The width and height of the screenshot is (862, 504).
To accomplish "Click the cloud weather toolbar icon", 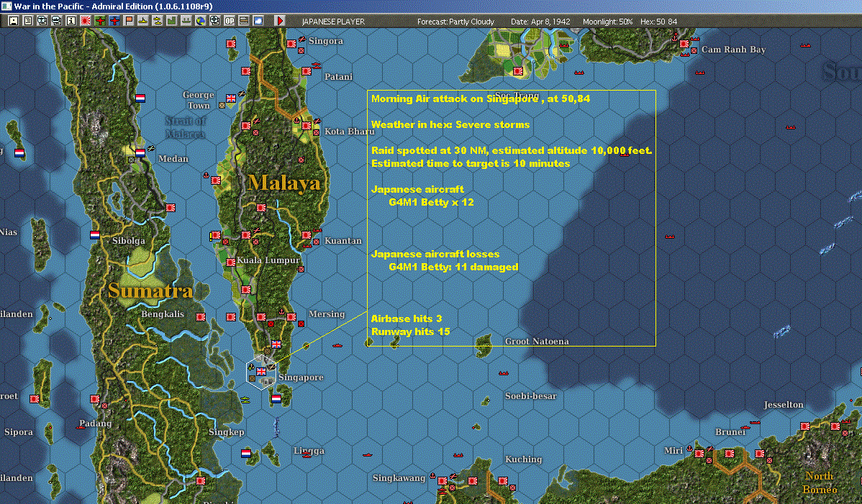I will click(x=258, y=21).
